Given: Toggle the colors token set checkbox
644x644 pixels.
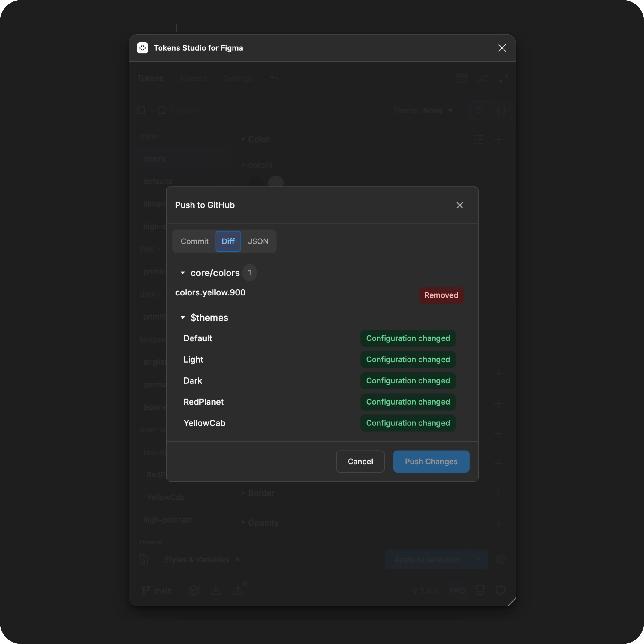Looking at the screenshot, I should pos(213,159).
